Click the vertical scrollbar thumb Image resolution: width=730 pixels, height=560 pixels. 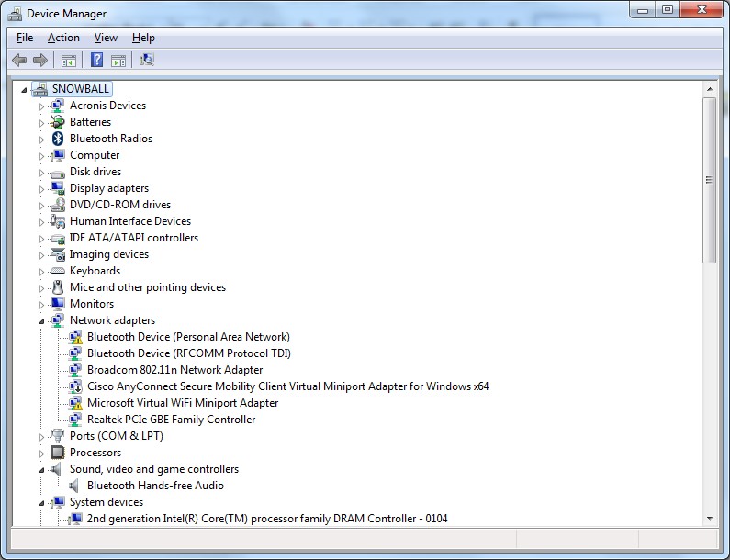[x=710, y=180]
